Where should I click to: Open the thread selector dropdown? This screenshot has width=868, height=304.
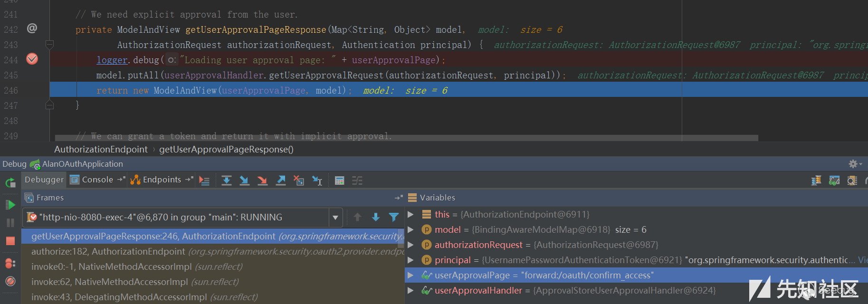(335, 218)
